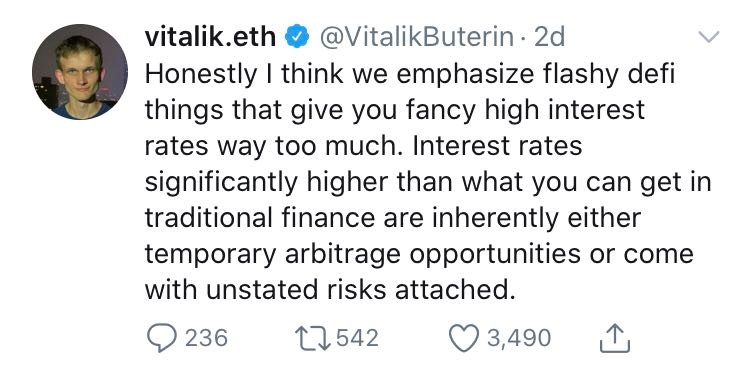Click the first tweet line starting "Honestly I think"

(410, 76)
